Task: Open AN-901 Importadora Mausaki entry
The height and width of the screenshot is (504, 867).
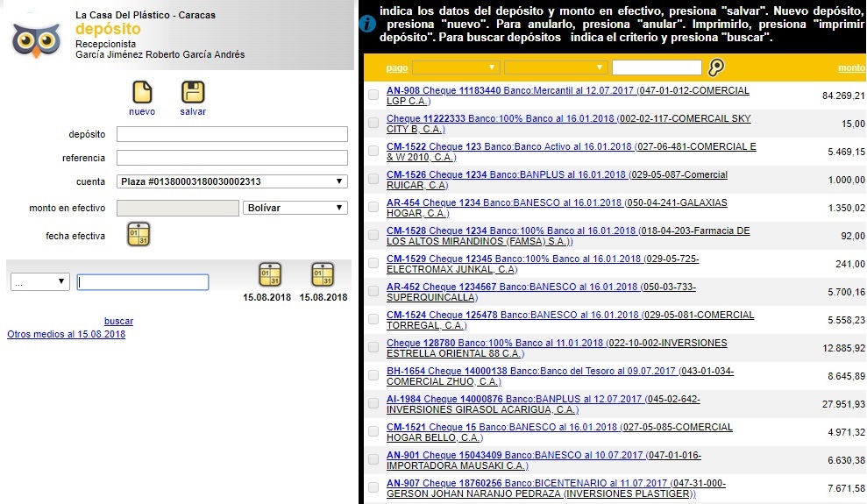Action: 544,460
